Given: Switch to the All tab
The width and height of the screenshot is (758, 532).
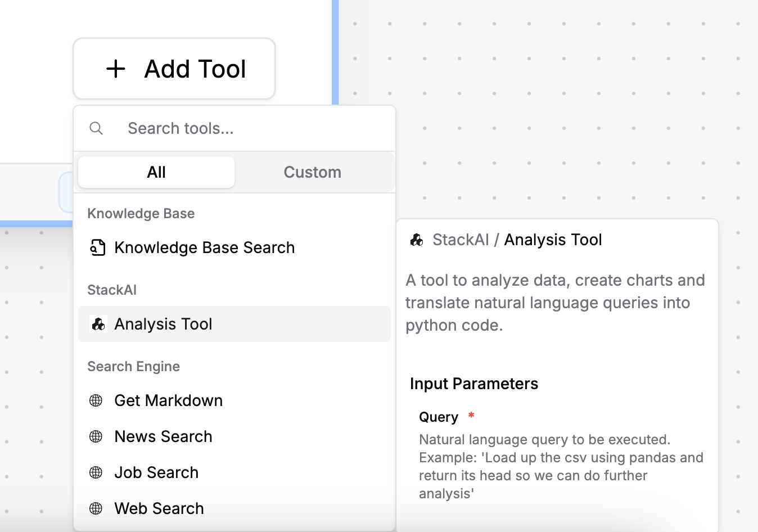Looking at the screenshot, I should pos(156,172).
